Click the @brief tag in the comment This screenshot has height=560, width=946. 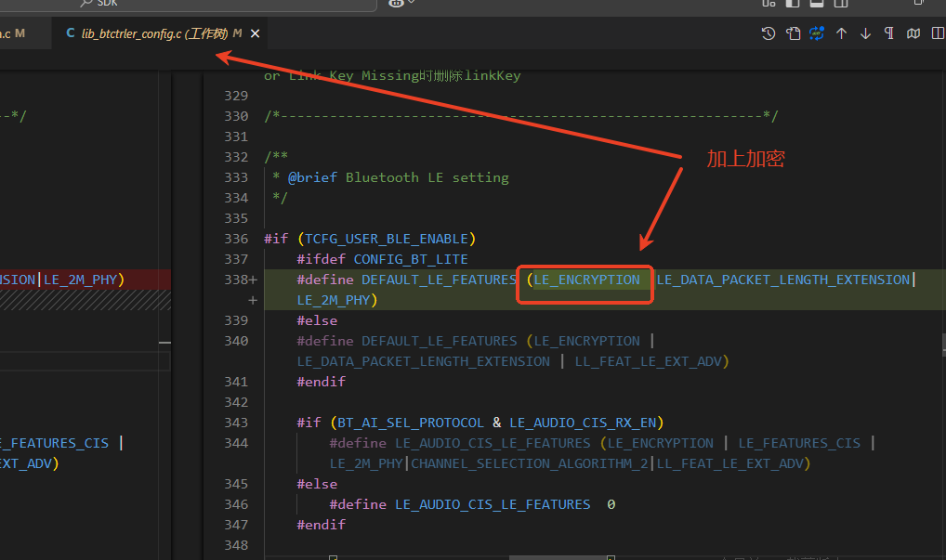pos(312,177)
